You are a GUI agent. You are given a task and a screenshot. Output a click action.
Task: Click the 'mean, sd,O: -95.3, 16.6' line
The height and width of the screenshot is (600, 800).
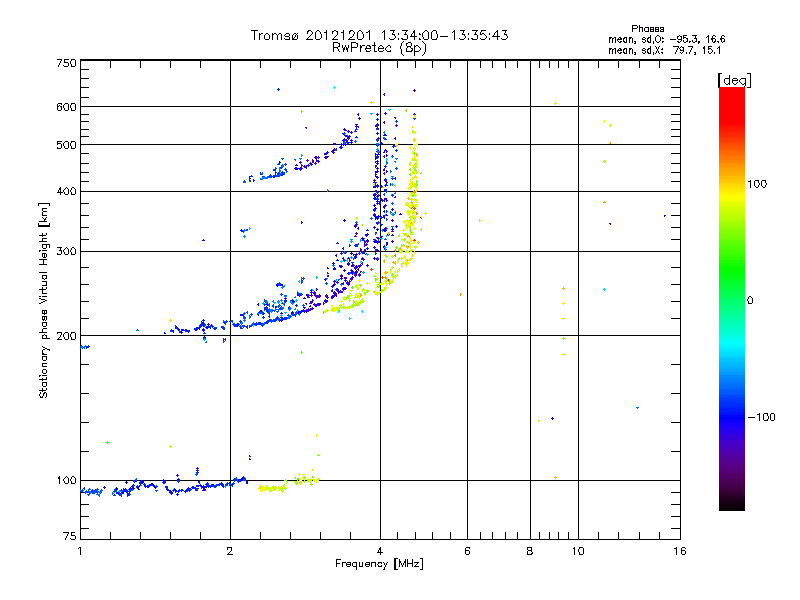pos(666,39)
